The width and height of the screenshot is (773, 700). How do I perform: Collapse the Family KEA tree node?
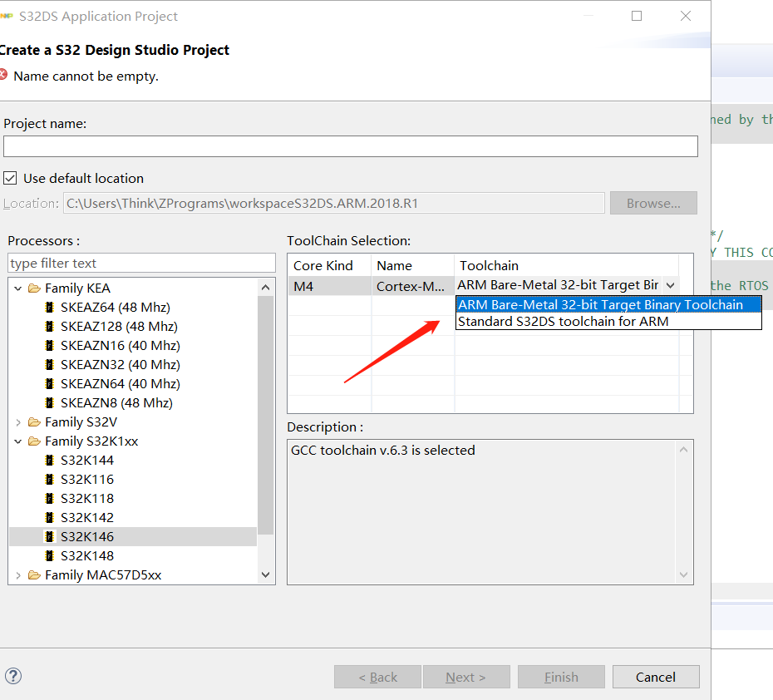tap(18, 288)
